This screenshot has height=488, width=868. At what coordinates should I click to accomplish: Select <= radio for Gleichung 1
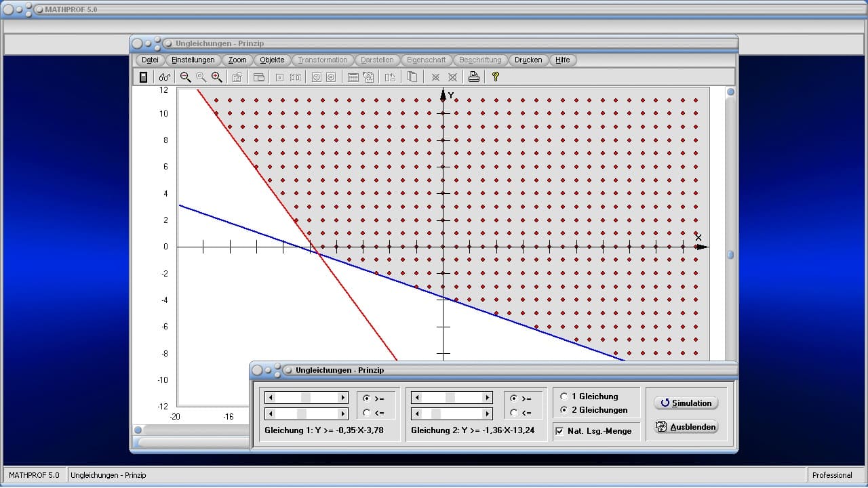click(x=367, y=413)
